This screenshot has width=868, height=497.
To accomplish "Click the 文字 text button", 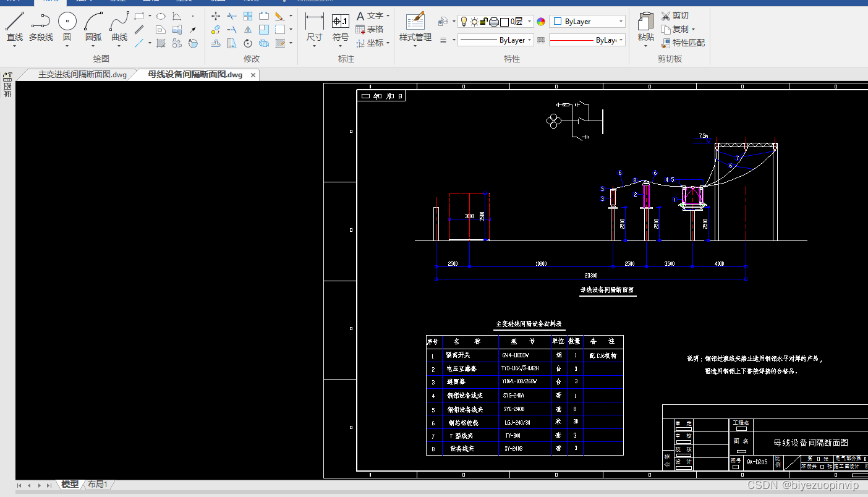I will (x=370, y=16).
